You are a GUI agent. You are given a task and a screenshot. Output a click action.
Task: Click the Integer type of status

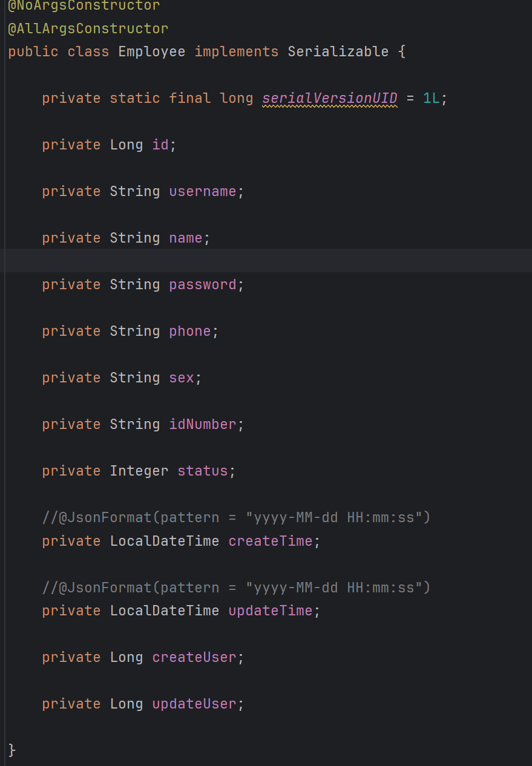click(x=139, y=471)
